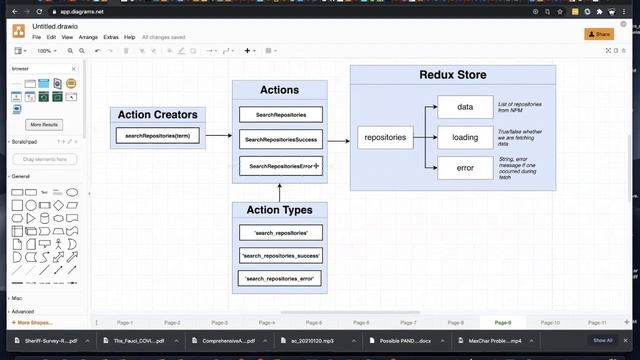Viewport: 640px width, 360px height.
Task: Switch to the Page-10 tab
Action: pyautogui.click(x=550, y=322)
